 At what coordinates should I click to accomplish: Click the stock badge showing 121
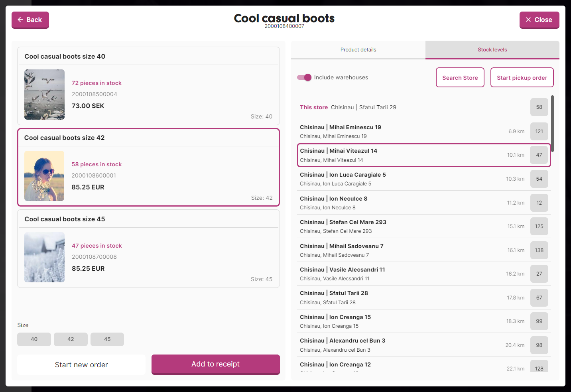(x=539, y=131)
